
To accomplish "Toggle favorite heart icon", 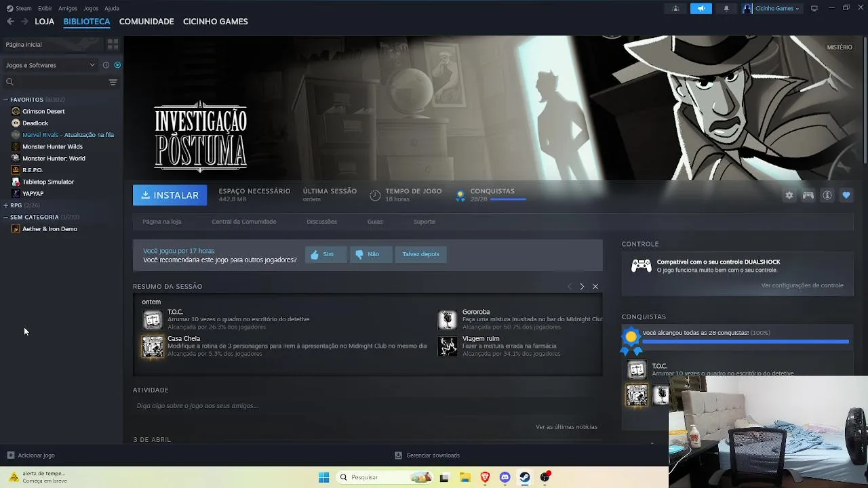I will [846, 195].
